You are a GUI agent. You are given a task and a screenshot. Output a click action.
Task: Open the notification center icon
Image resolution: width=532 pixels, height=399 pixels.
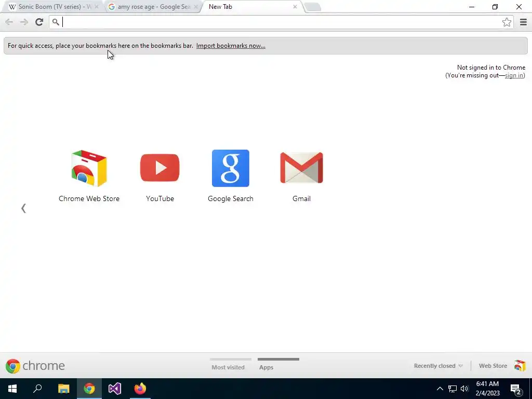click(x=516, y=389)
